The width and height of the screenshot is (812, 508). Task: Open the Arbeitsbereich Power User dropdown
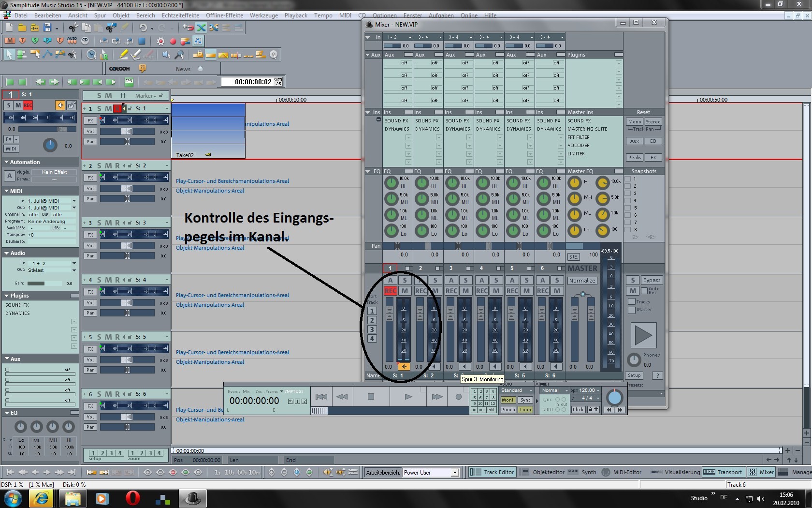point(455,473)
